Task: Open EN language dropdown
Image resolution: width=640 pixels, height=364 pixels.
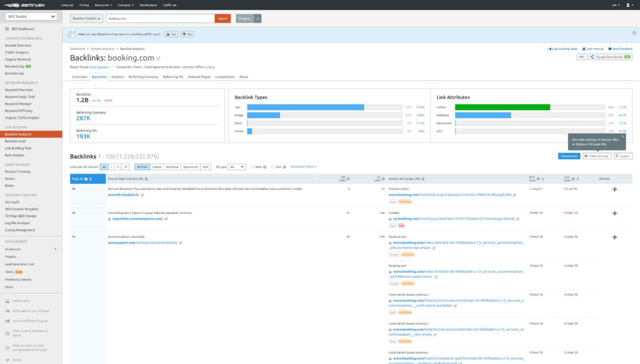Action: [x=616, y=5]
